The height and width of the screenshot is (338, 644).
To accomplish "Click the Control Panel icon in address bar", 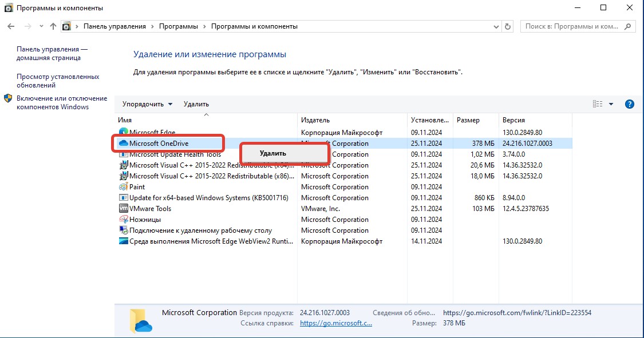I will (66, 26).
